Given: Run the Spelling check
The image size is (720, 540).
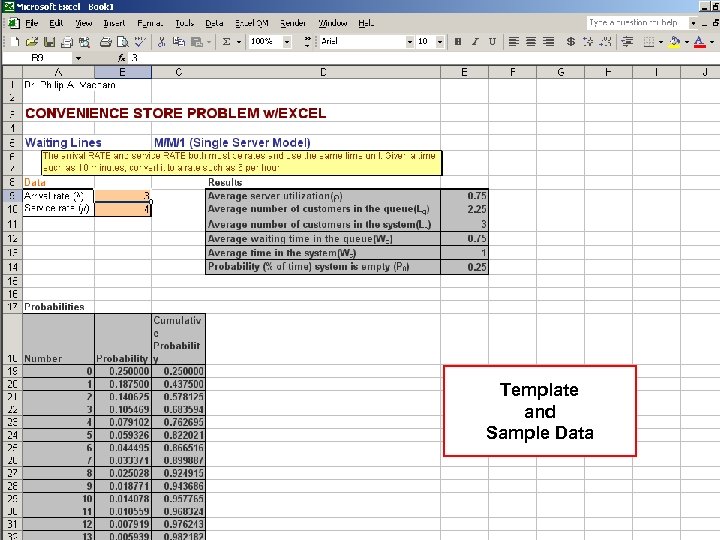Looking at the screenshot, I should (140, 42).
